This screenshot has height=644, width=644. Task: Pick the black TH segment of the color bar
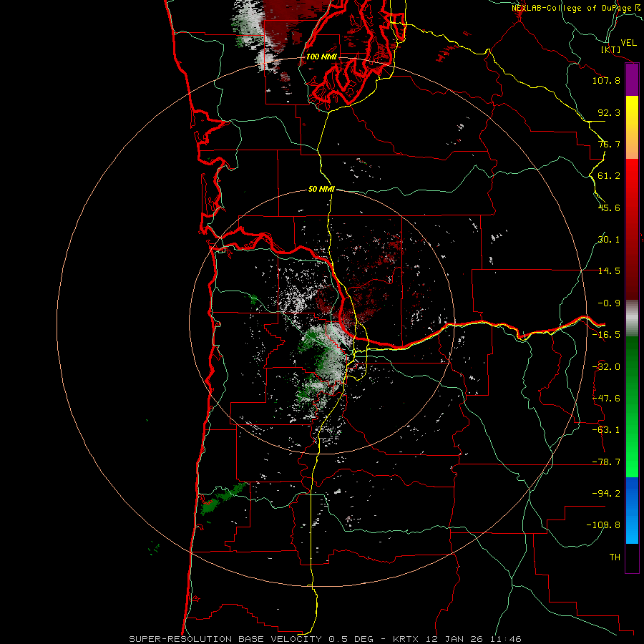(632, 557)
